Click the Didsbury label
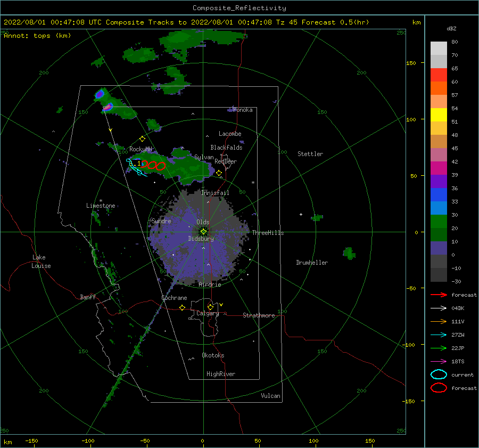The image size is (479, 448). pyautogui.click(x=201, y=239)
